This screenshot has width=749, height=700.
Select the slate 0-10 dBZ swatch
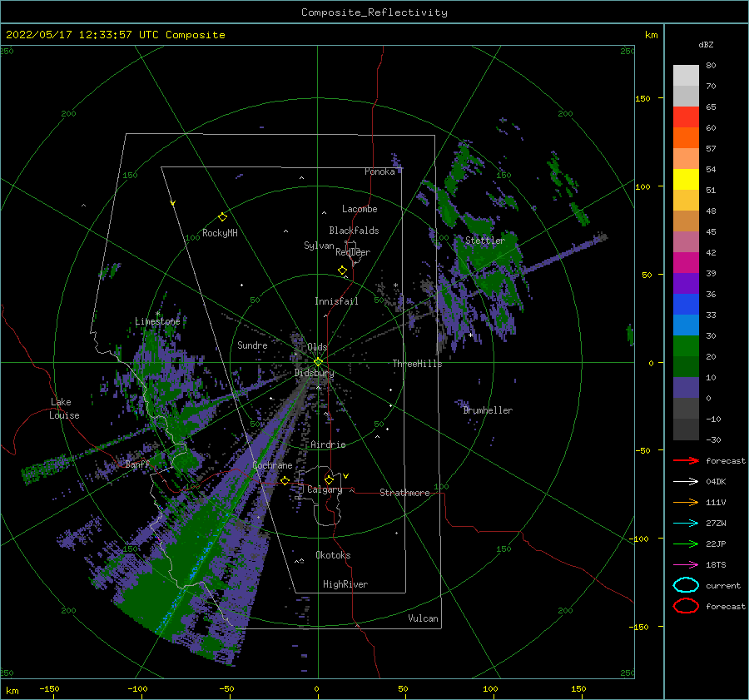(x=686, y=388)
